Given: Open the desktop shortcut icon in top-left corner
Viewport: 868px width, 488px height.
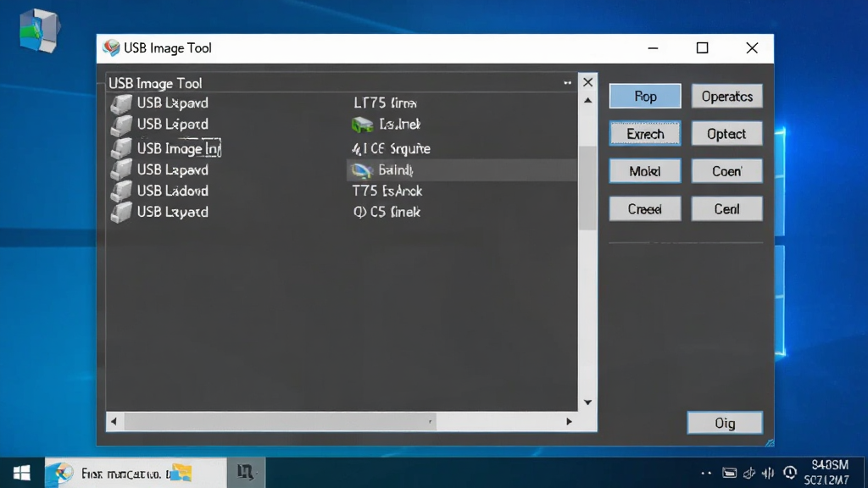Looking at the screenshot, I should click(x=39, y=30).
